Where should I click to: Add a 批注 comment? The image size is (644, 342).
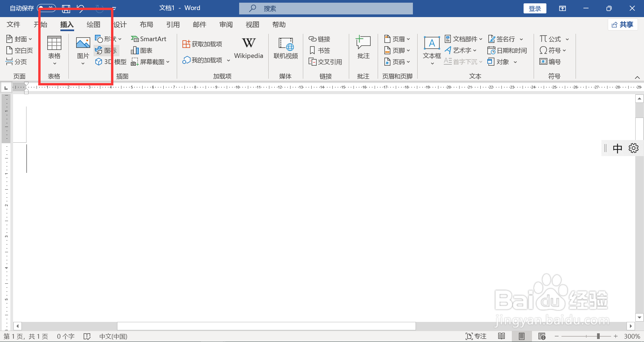click(363, 48)
